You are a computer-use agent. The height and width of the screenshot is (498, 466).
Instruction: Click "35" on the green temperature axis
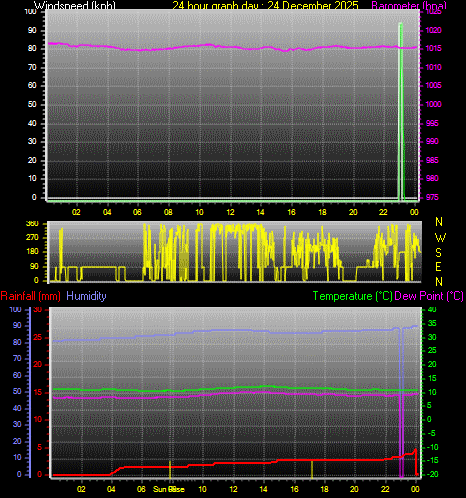coord(432,323)
